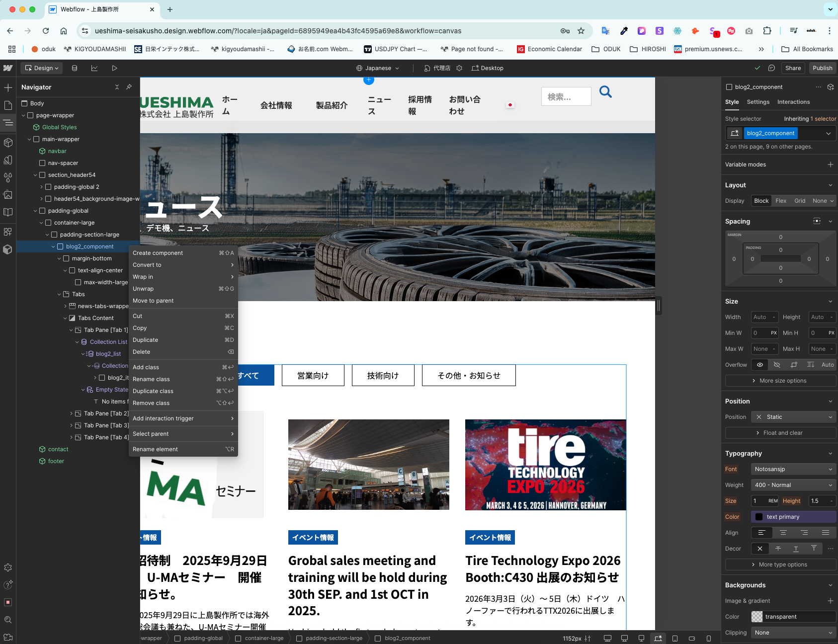The height and width of the screenshot is (644, 838).
Task: Expand Tab Pane [Tab 2] node
Action: click(x=71, y=413)
